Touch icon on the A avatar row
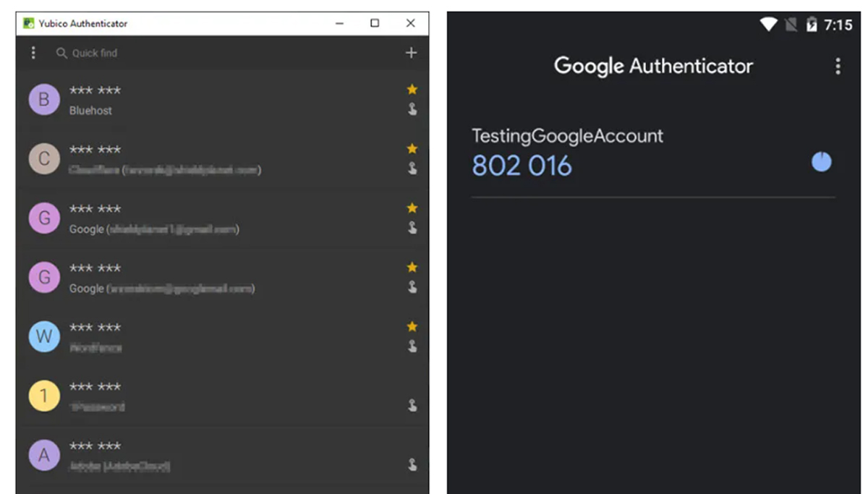The width and height of the screenshot is (868, 494). [x=412, y=465]
